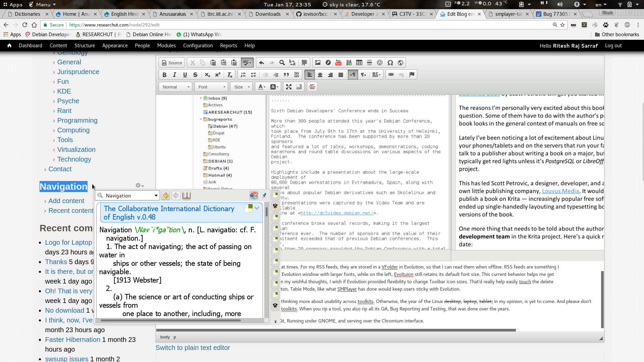Click the Insert Table icon
Image resolution: width=644 pixels, height=362 pixels.
359,63
